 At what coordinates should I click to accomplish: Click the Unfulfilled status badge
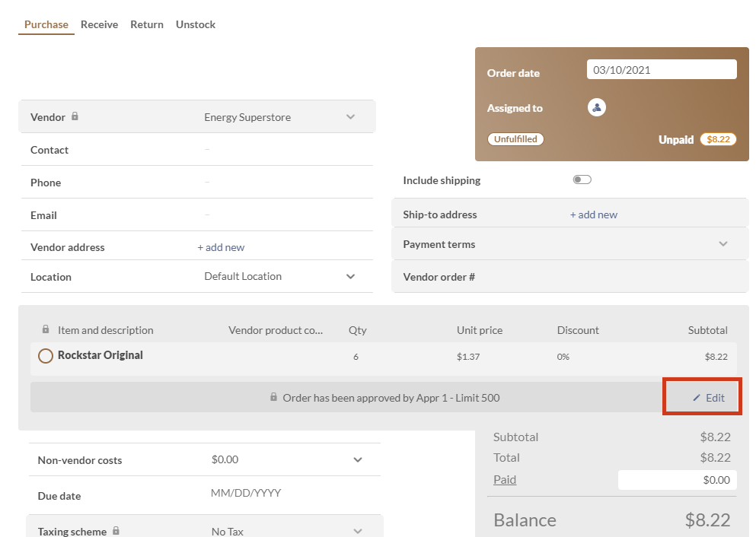[x=515, y=139]
